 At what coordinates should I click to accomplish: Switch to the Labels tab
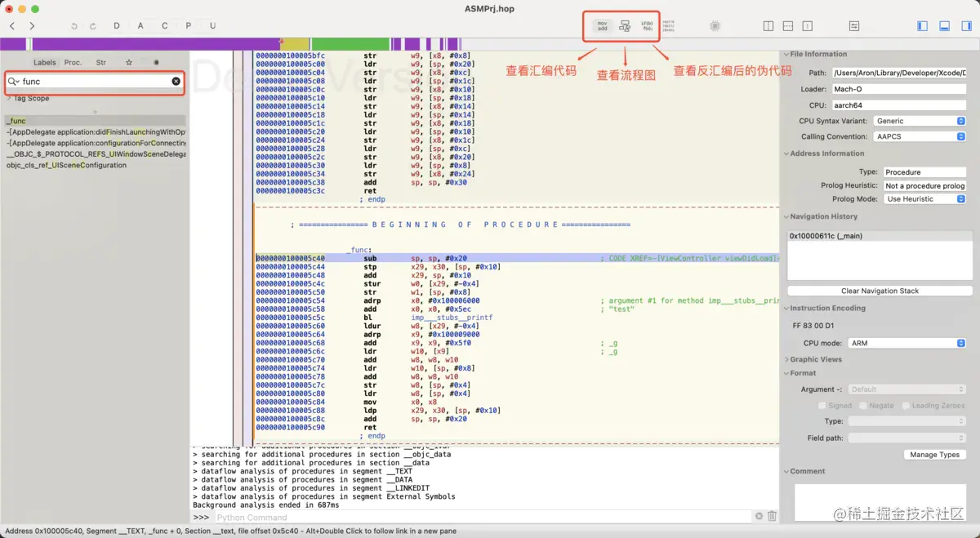click(44, 62)
